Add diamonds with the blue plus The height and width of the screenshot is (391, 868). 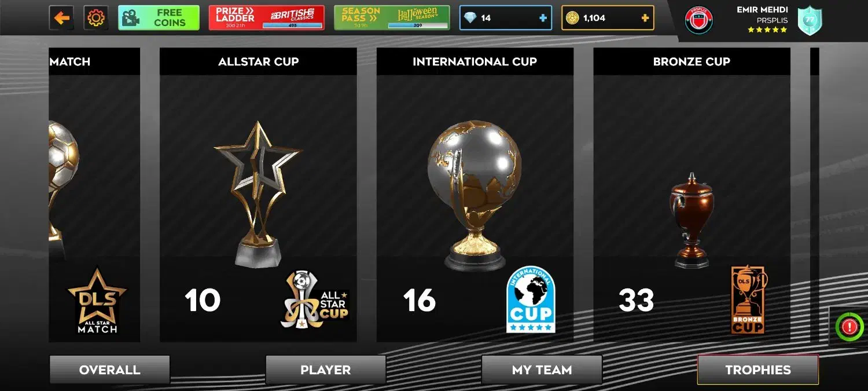pyautogui.click(x=543, y=18)
